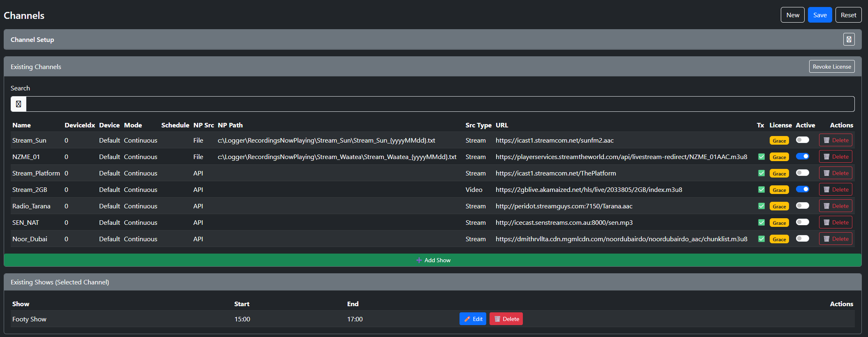Select the Radio_Tarana channel row
The image size is (868, 337).
pos(31,206)
